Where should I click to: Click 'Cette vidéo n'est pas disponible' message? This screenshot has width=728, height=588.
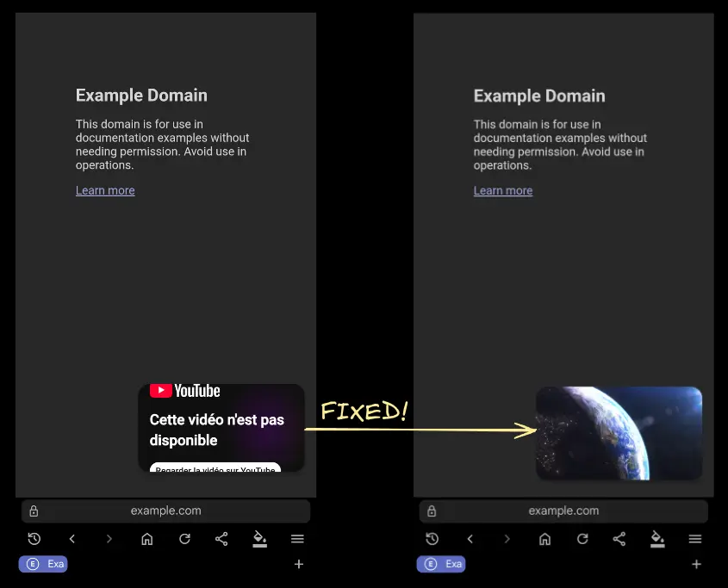point(217,430)
